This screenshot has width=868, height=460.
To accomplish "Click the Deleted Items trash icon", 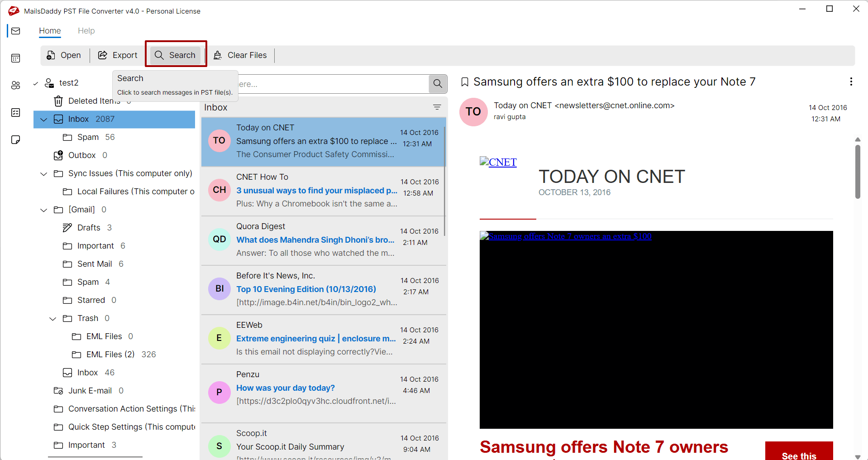I will tap(58, 101).
